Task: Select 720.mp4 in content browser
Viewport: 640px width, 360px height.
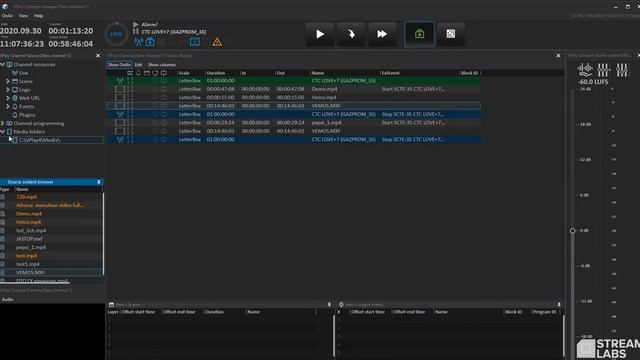Action: pyautogui.click(x=27, y=197)
